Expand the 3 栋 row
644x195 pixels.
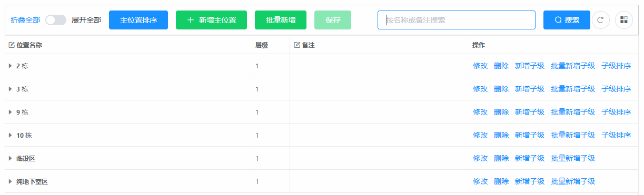[x=11, y=89]
